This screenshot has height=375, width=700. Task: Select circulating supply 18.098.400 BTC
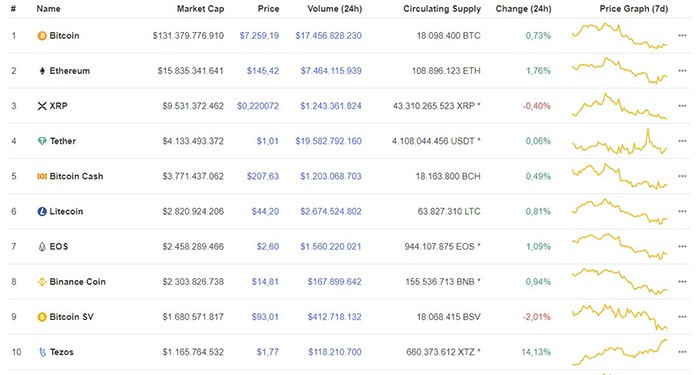tap(449, 36)
